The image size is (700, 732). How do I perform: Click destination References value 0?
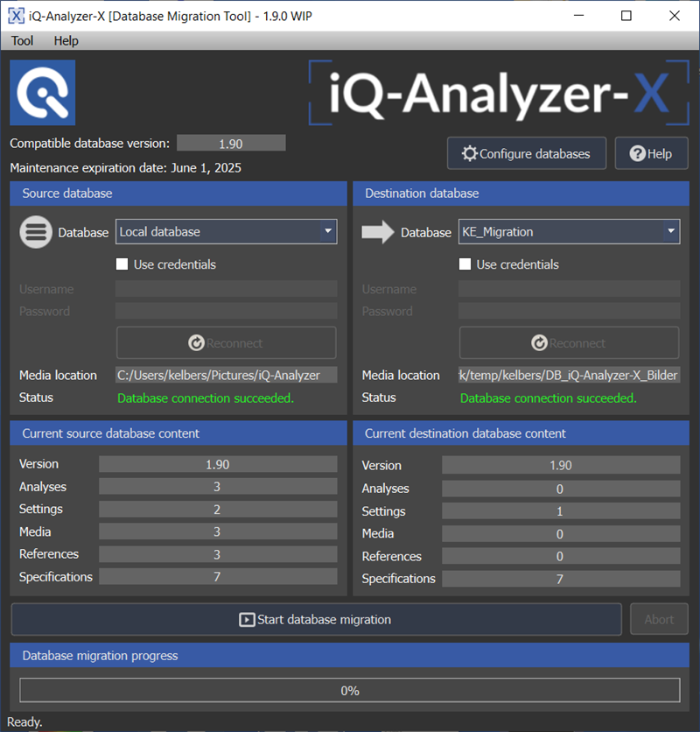[x=561, y=556]
